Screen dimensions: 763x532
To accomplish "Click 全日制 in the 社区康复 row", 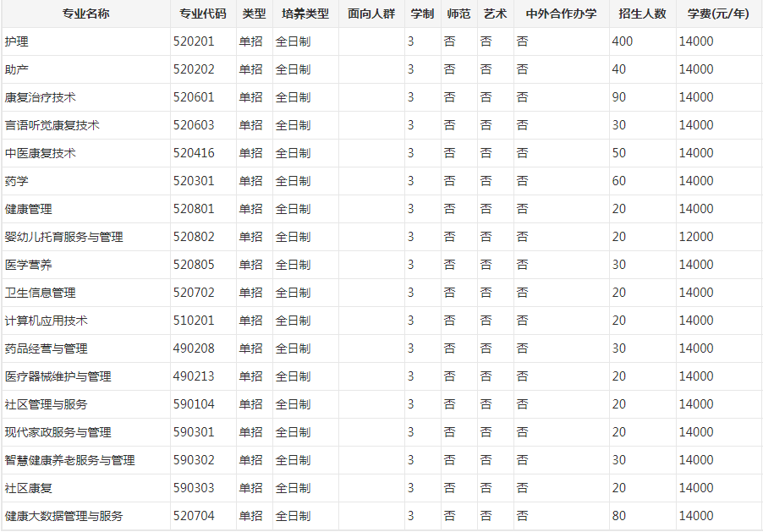I will pos(293,488).
